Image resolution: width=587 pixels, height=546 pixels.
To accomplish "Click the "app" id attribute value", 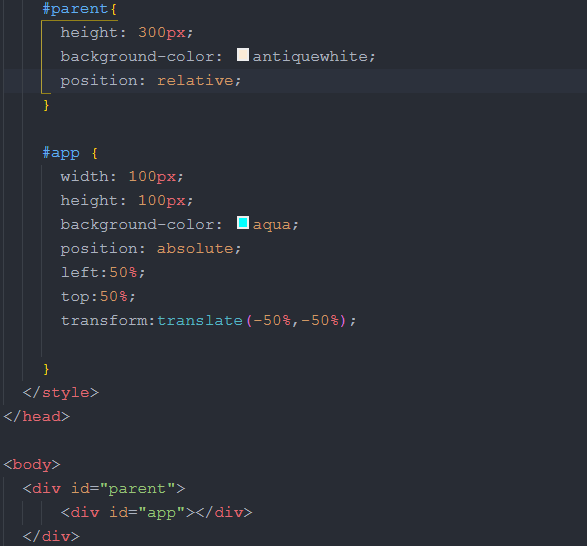I will [161, 513].
